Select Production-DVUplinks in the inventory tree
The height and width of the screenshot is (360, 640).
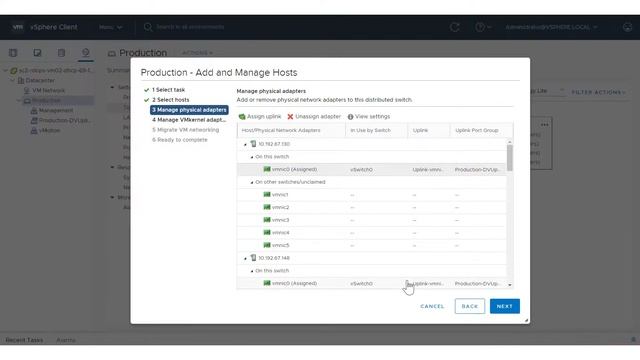point(64,120)
